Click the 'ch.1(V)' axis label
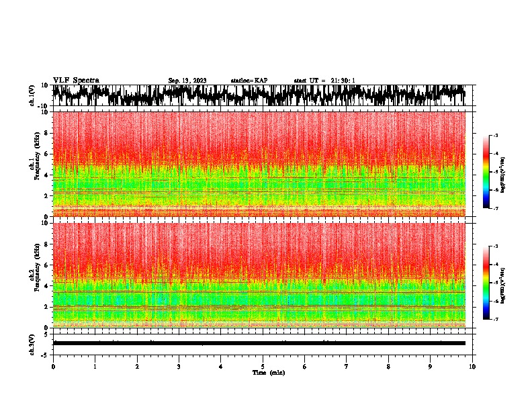The height and width of the screenshot is (411, 532). coord(32,95)
